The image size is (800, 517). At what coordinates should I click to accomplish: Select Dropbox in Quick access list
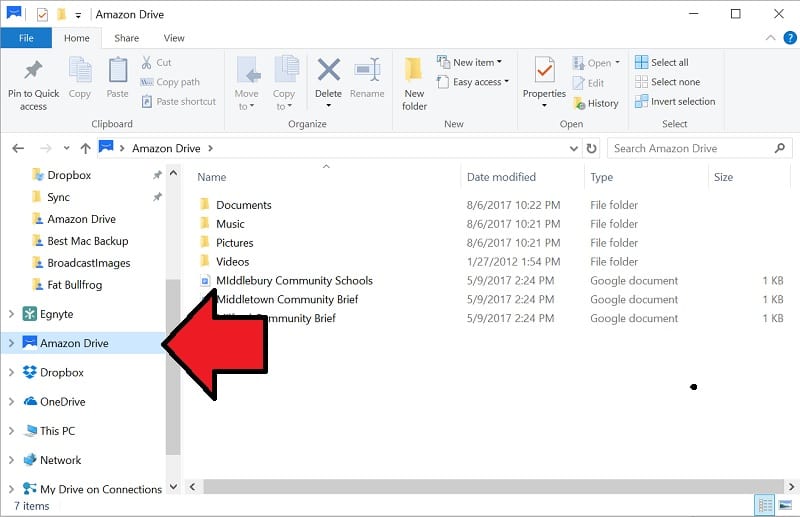[69, 175]
